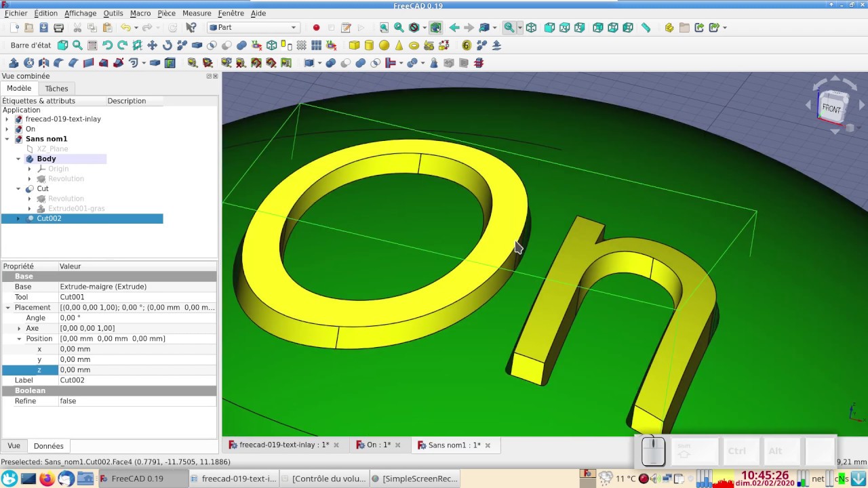The height and width of the screenshot is (488, 868).
Task: Open the macro edit notepad icon
Action: point(346,28)
